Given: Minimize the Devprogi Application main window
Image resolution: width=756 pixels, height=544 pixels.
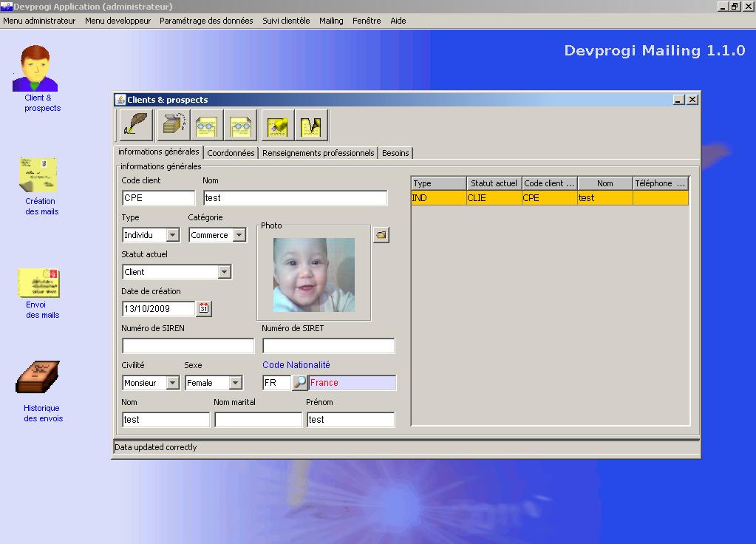Looking at the screenshot, I should point(722,6).
